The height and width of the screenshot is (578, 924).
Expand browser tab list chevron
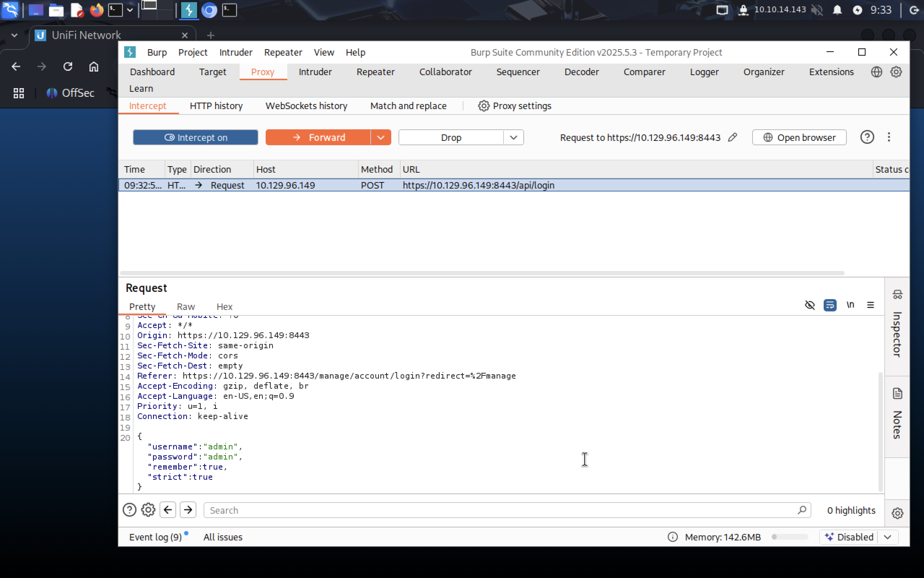(x=14, y=35)
